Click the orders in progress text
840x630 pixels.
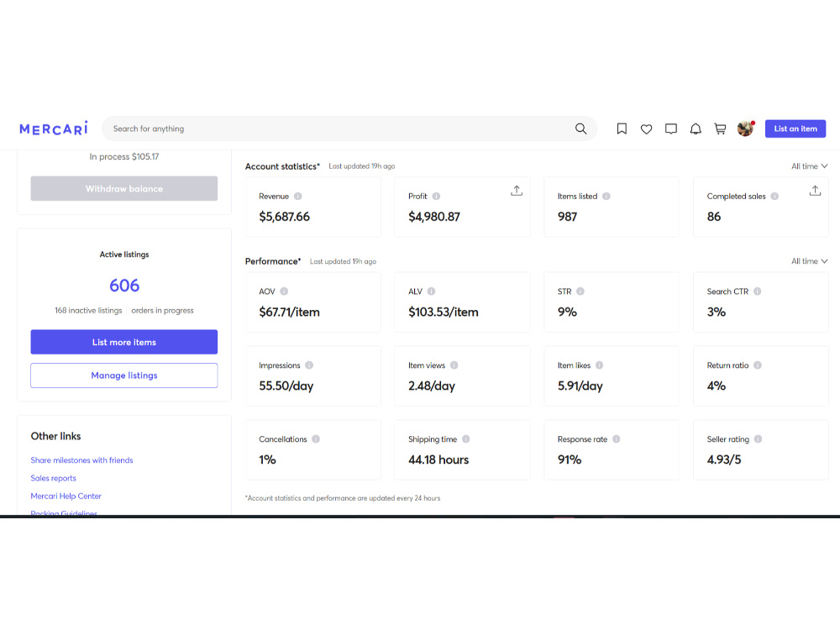(x=162, y=311)
